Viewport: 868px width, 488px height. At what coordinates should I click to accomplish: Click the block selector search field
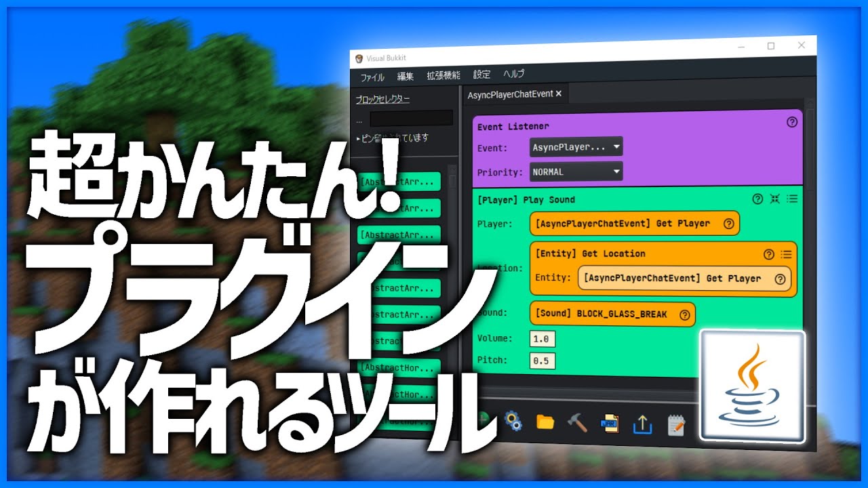411,118
